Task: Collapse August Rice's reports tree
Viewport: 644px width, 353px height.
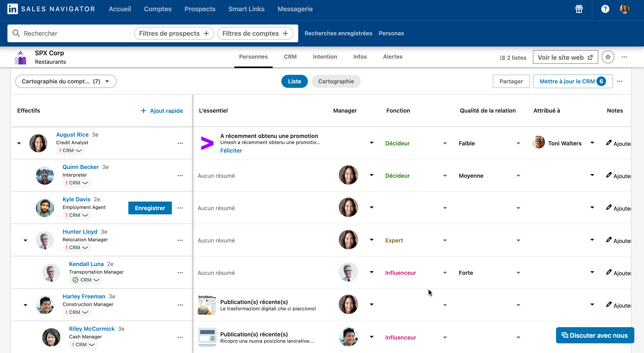Action: point(19,143)
